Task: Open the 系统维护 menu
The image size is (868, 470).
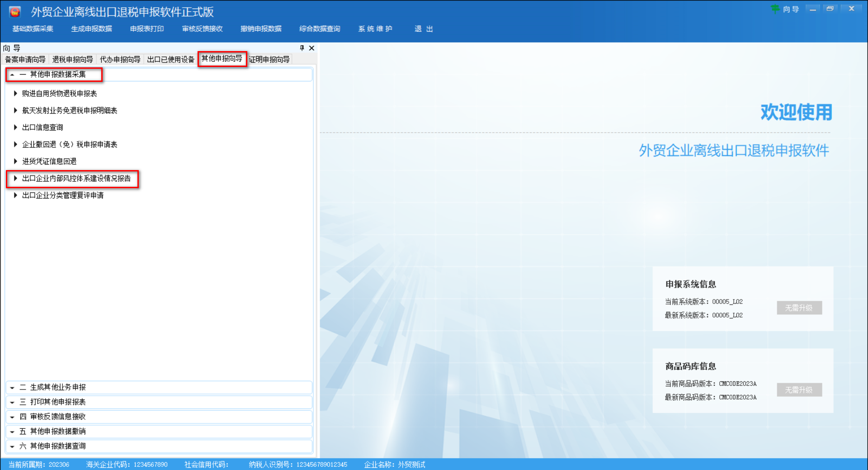Action: [375, 28]
